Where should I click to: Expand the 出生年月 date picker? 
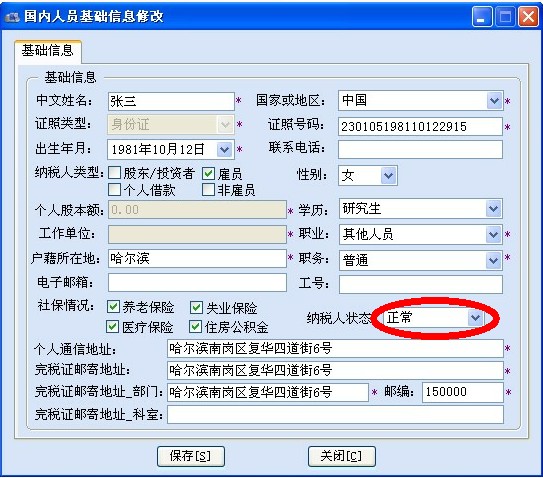(225, 150)
